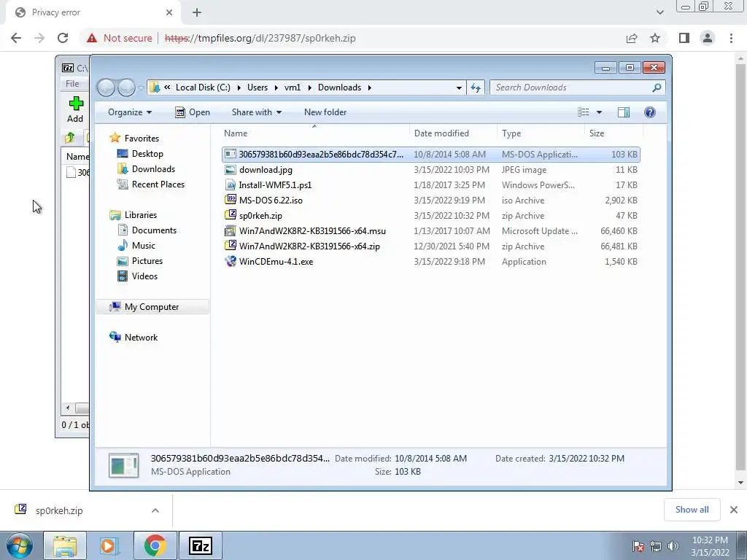The width and height of the screenshot is (747, 560).
Task: Open the Chrome profile avatar
Action: (708, 38)
